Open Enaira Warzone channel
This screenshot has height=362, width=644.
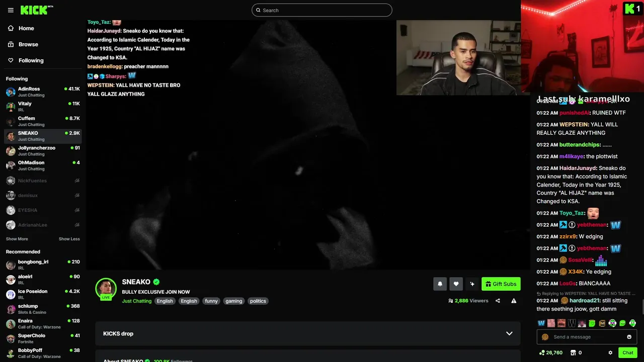43,324
